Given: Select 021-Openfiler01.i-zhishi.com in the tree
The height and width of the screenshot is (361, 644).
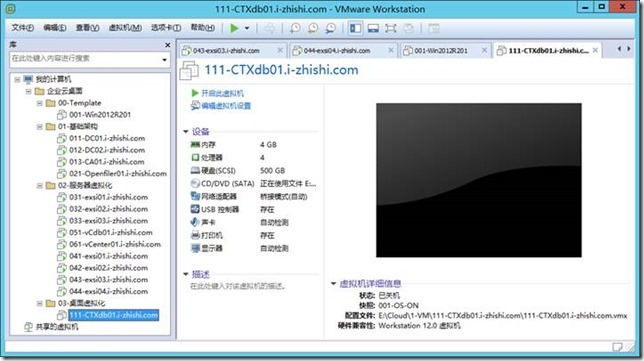Looking at the screenshot, I should 118,174.
